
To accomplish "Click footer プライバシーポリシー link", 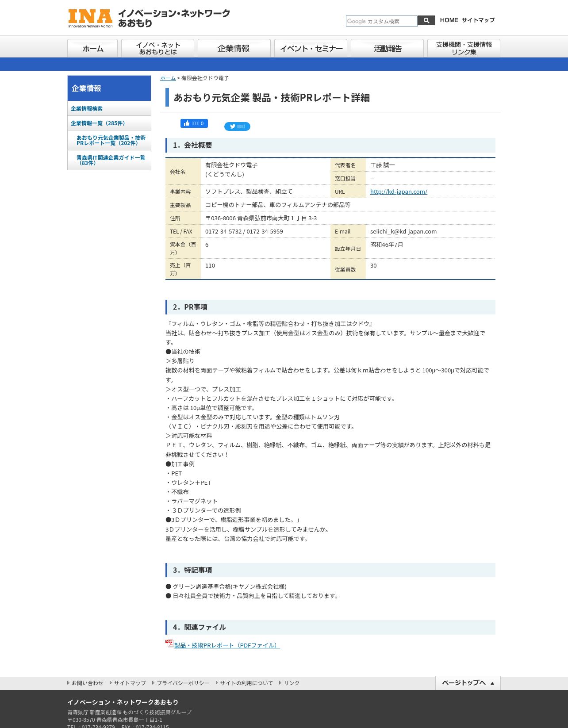I will pos(183,683).
